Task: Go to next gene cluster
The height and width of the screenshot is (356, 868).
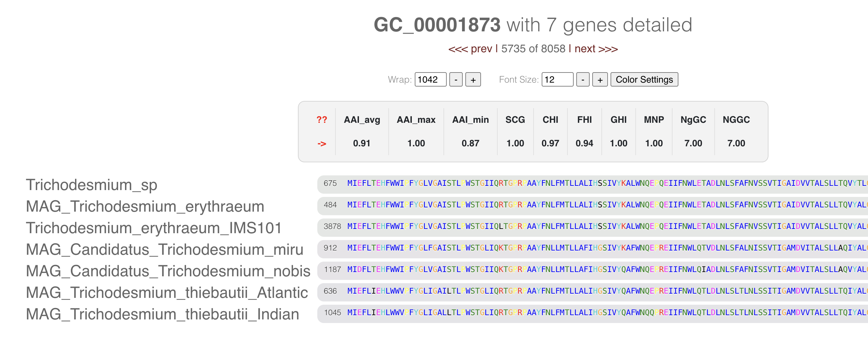Action: [x=596, y=49]
